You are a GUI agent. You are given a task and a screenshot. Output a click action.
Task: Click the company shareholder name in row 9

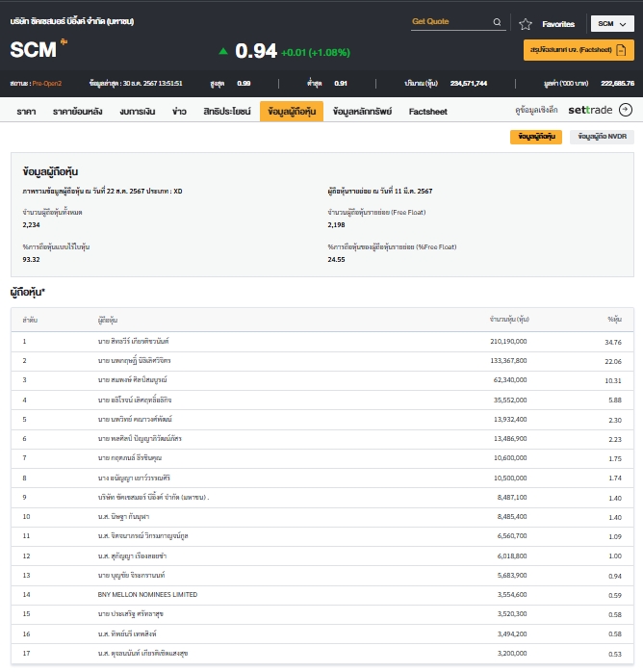(153, 497)
